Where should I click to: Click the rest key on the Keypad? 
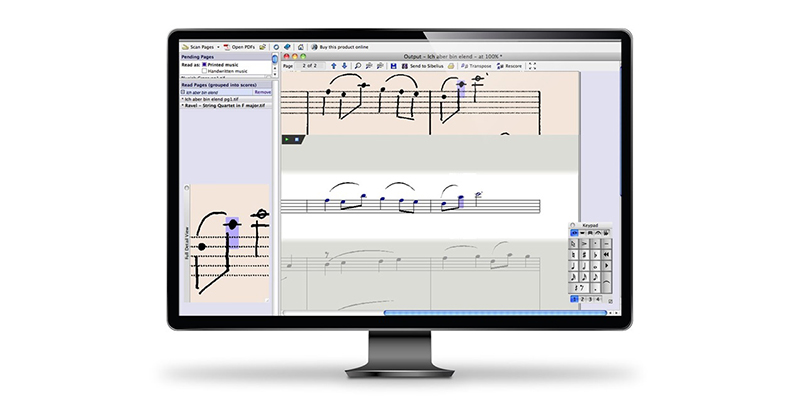[x=579, y=288]
